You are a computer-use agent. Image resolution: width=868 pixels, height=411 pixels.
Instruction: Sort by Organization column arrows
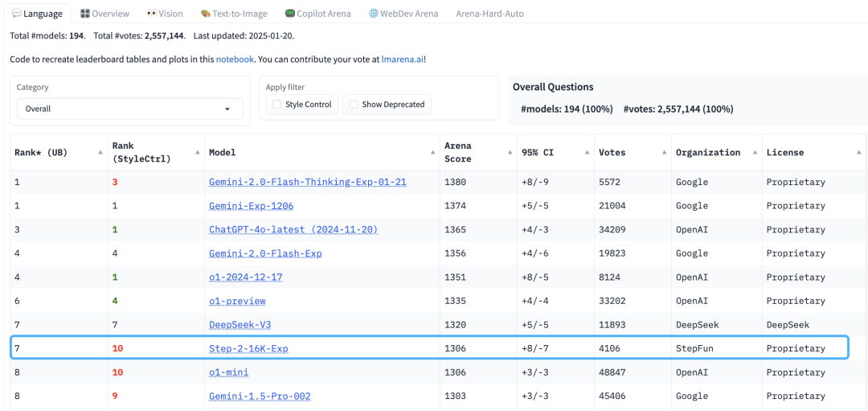point(755,152)
